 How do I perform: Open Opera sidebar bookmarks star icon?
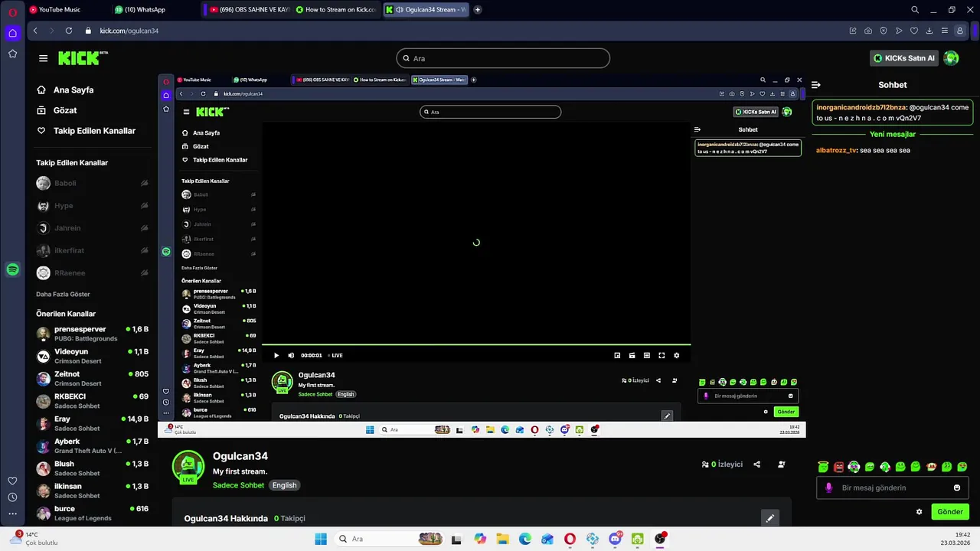pyautogui.click(x=13, y=54)
